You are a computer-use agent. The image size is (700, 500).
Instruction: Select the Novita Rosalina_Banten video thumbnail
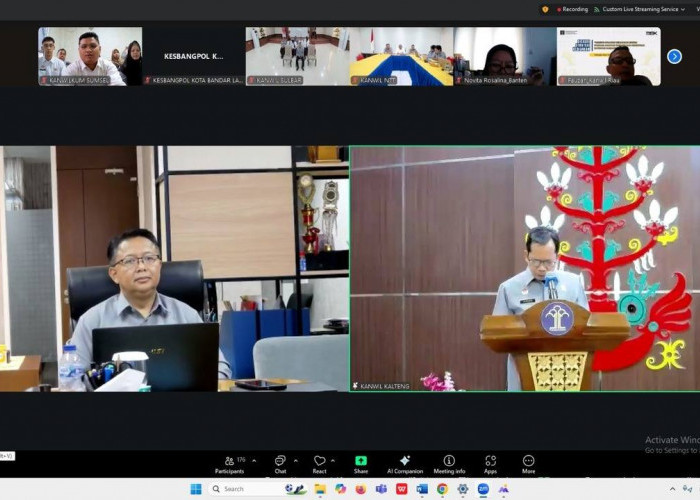pyautogui.click(x=505, y=56)
